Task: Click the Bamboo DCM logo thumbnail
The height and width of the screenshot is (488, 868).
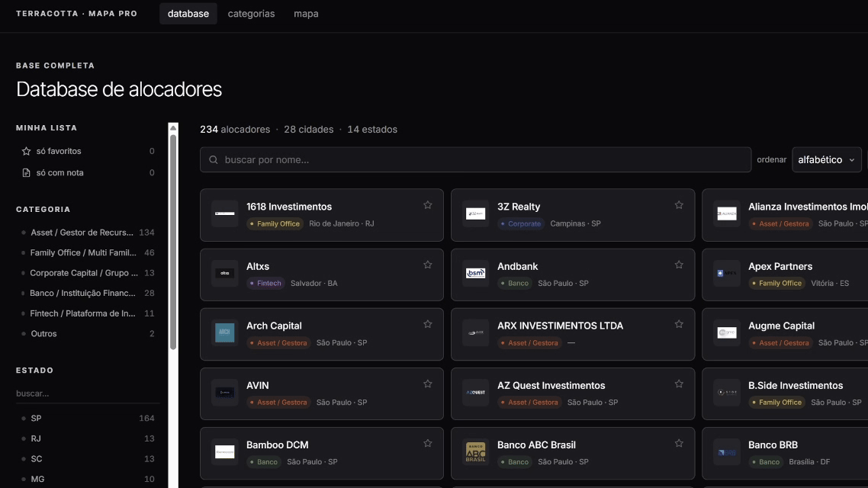Action: (225, 452)
